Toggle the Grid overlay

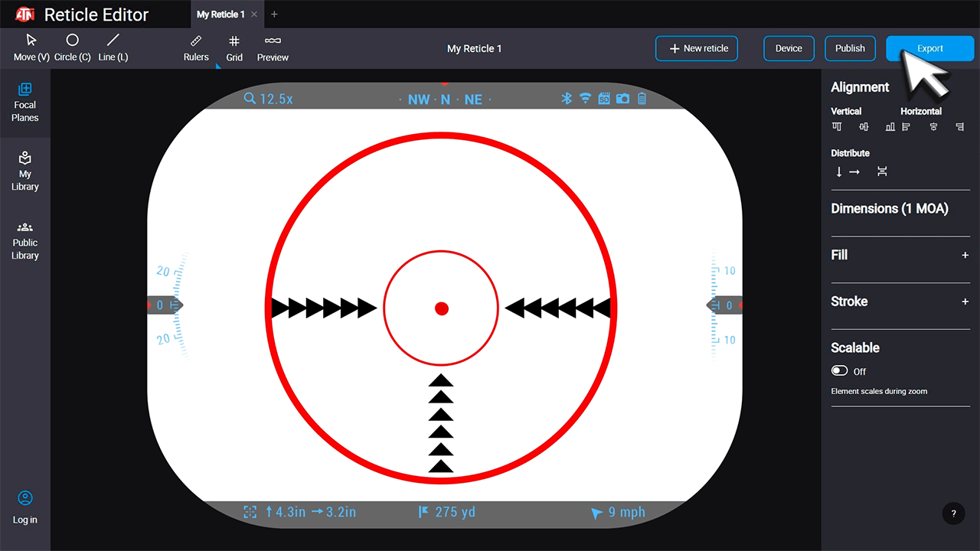(234, 47)
